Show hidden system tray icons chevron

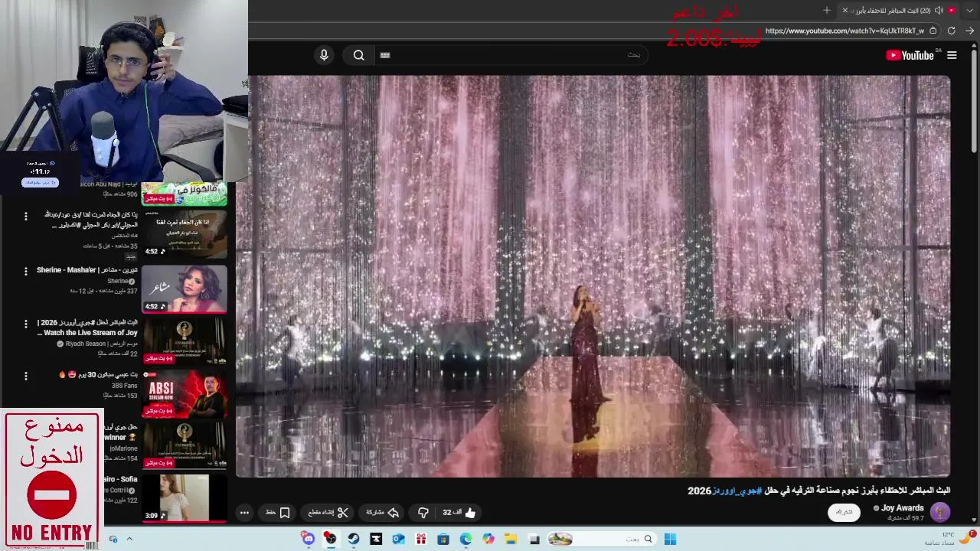click(x=129, y=539)
